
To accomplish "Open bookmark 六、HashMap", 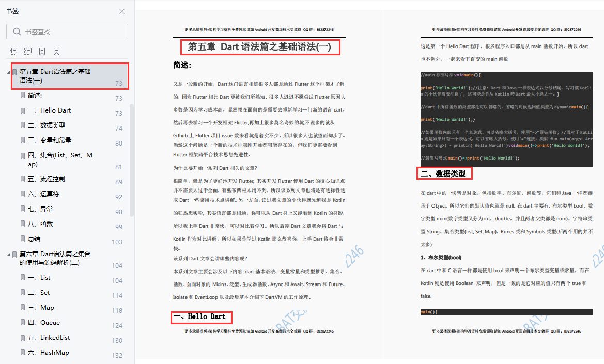I will [x=48, y=353].
